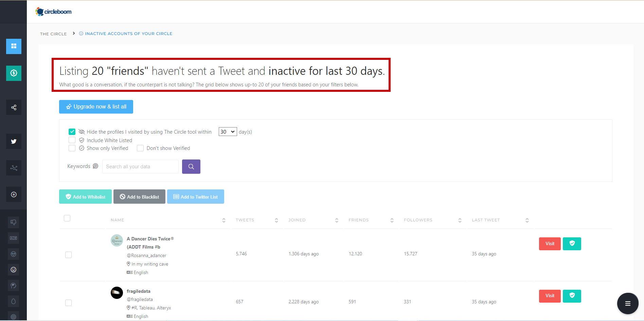Enable Include White Listed checkbox

72,140
